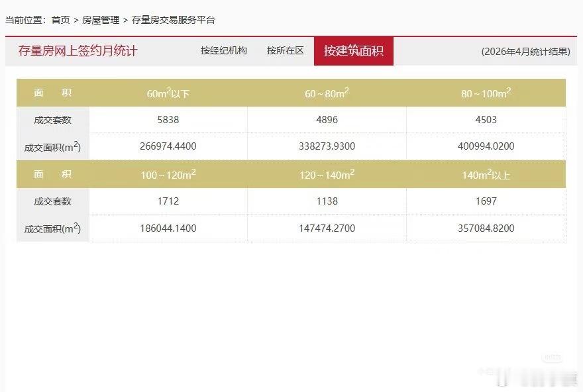Select the 120~140m² column header
The image size is (583, 392).
pyautogui.click(x=327, y=174)
